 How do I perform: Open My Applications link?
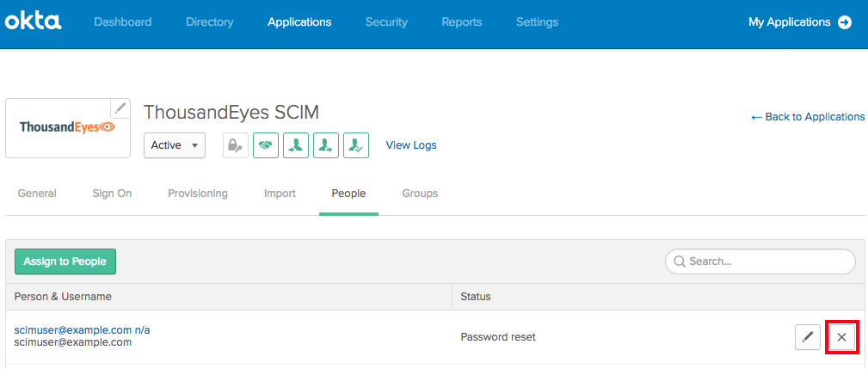pyautogui.click(x=790, y=22)
